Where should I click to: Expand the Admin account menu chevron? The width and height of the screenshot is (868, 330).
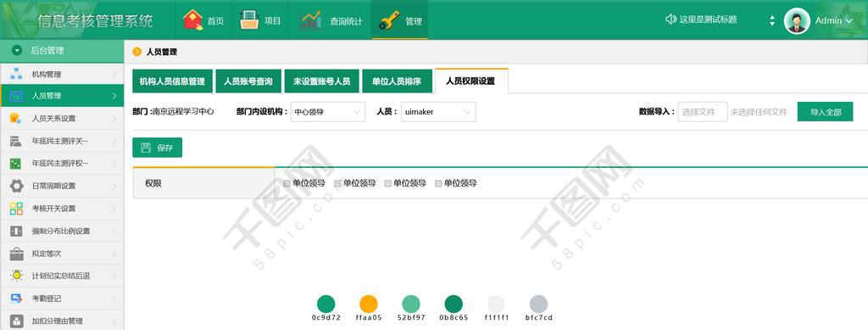(x=849, y=21)
